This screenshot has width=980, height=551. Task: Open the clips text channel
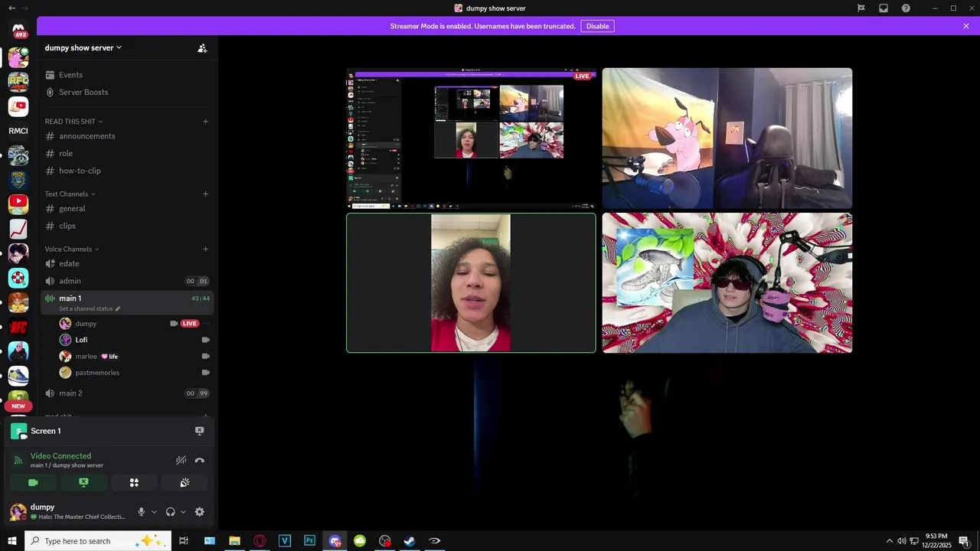click(x=127, y=226)
